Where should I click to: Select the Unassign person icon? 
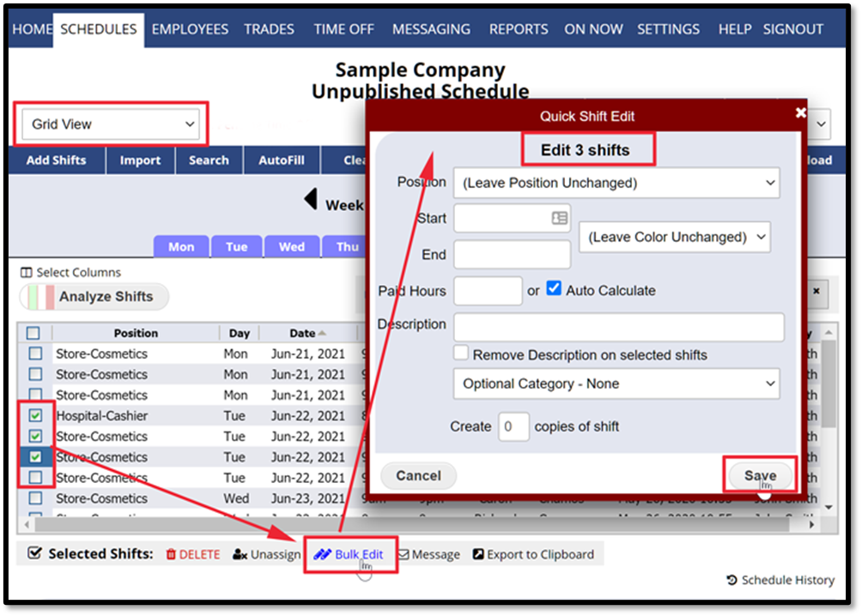point(241,554)
